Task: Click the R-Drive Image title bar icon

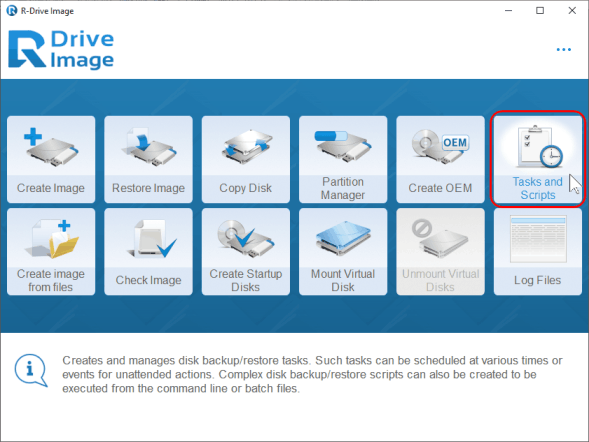Action: click(12, 11)
